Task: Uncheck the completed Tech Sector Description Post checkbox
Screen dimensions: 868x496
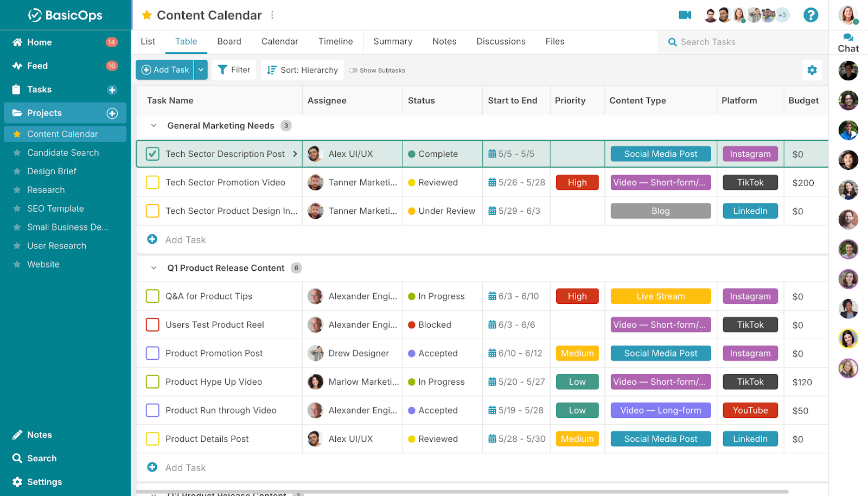Action: (152, 154)
